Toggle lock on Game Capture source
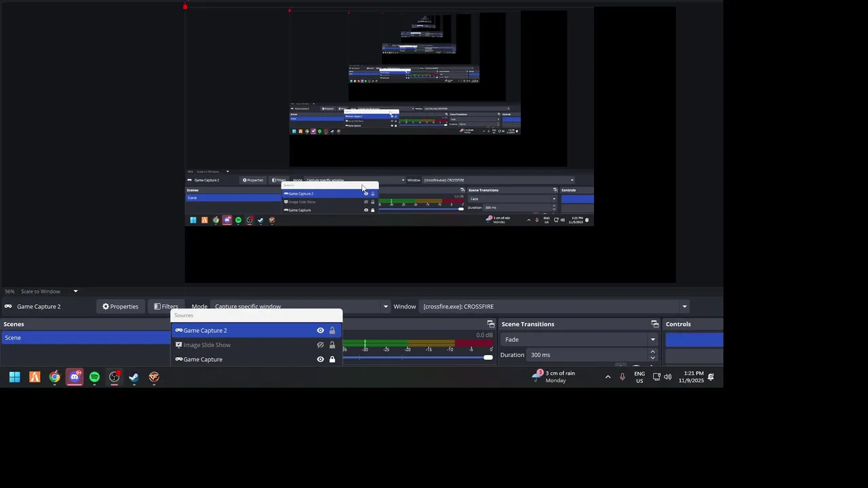868x488 pixels. [332, 359]
